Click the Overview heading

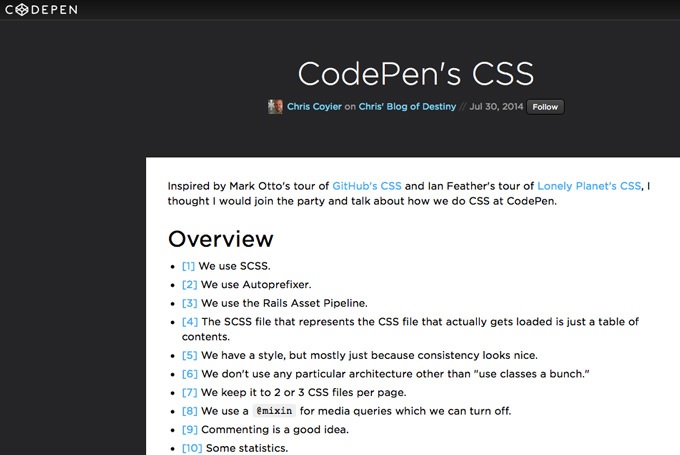click(x=221, y=239)
